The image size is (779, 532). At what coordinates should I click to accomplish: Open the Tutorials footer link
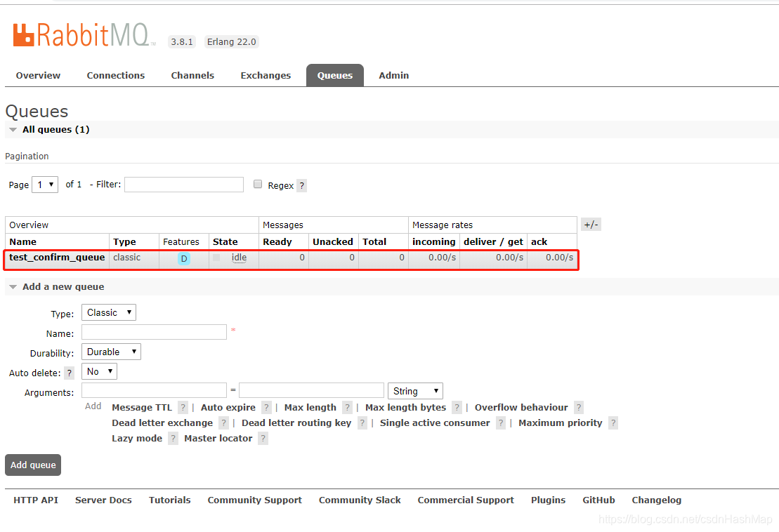point(169,500)
